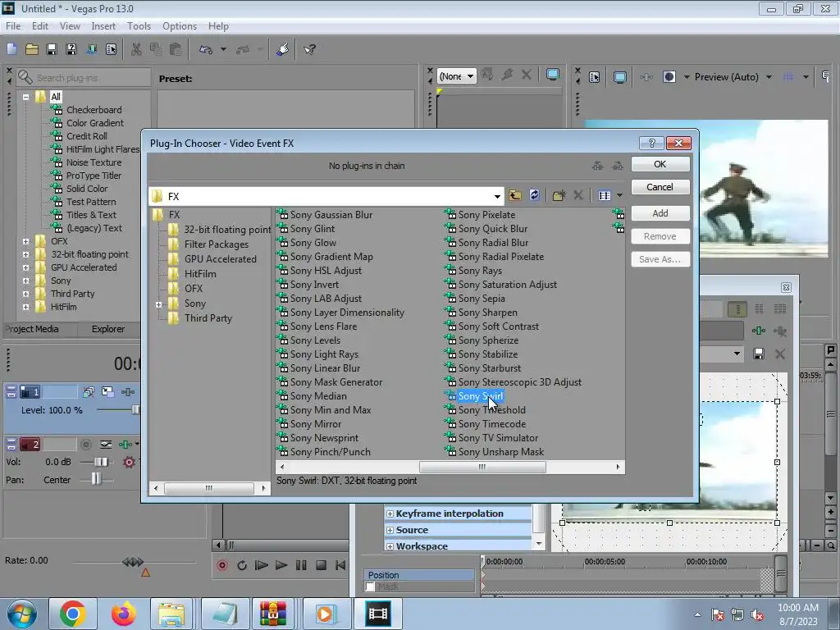Click the Refresh icon in Plug-In Chooser
The height and width of the screenshot is (630, 840).
point(534,195)
